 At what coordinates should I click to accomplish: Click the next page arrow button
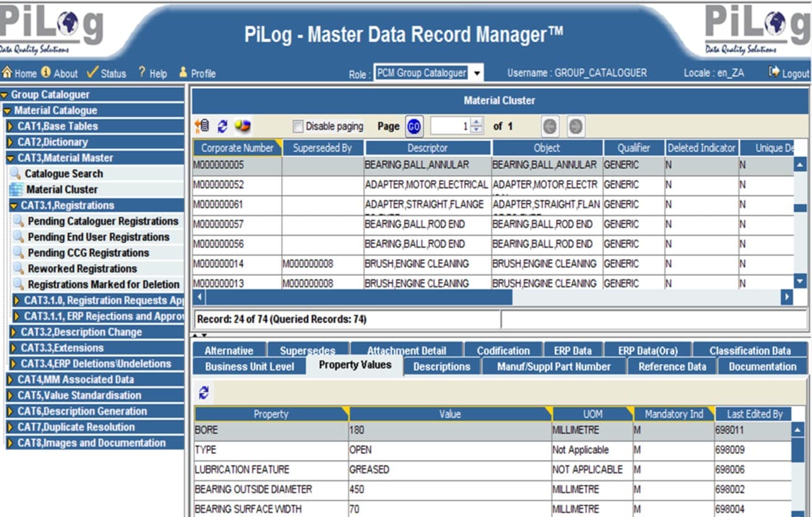pyautogui.click(x=576, y=127)
